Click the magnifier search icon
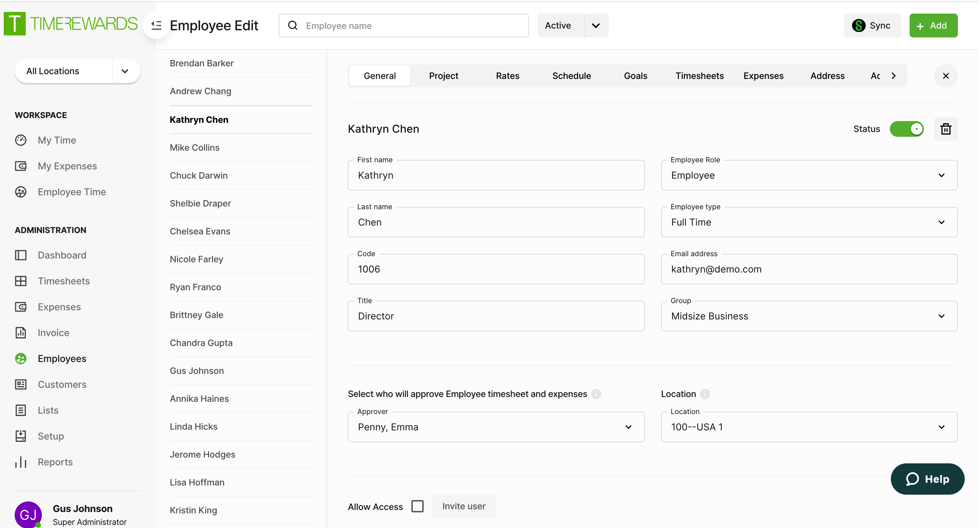 (293, 26)
